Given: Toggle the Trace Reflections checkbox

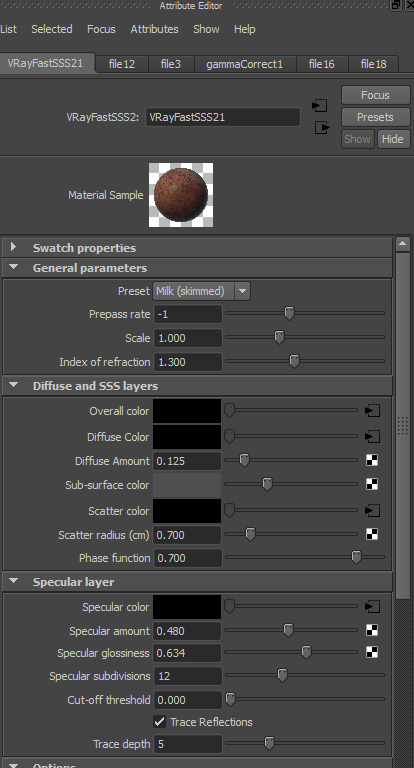Looking at the screenshot, I should (x=159, y=721).
